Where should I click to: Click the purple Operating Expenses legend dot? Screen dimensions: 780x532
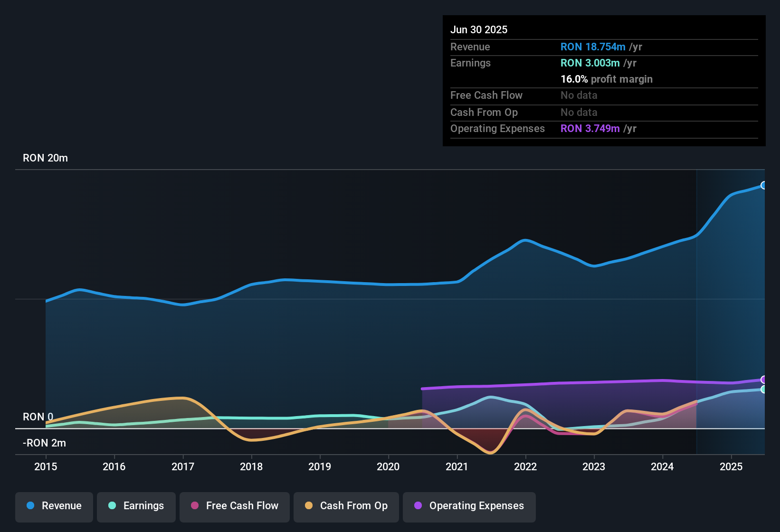point(418,506)
